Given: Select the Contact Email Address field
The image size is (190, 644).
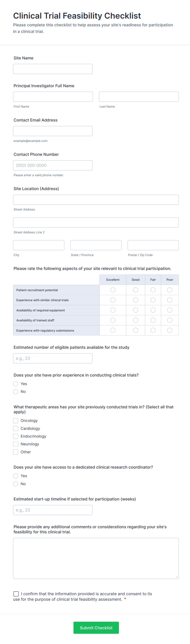Looking at the screenshot, I should point(53,131).
